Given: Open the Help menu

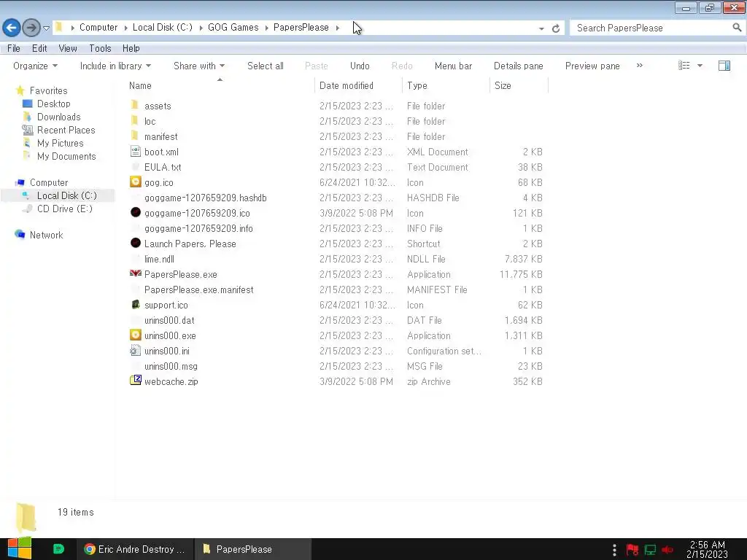Looking at the screenshot, I should [131, 48].
